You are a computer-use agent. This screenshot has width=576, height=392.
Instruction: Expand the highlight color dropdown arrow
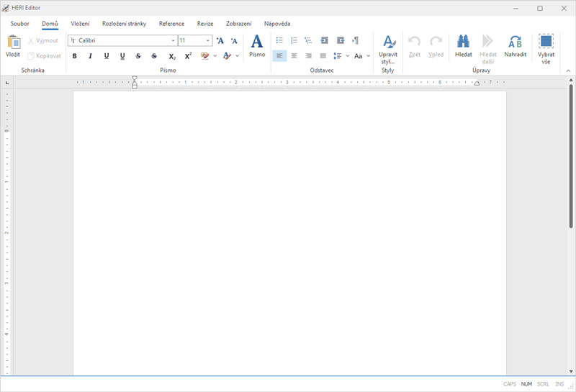[215, 56]
